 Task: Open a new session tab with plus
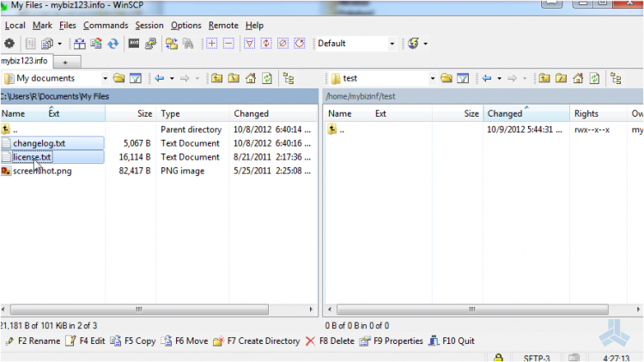click(x=65, y=62)
